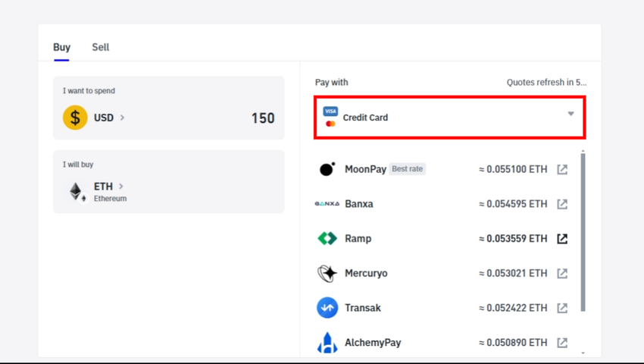
Task: Click the ETH token label
Action: point(103,187)
